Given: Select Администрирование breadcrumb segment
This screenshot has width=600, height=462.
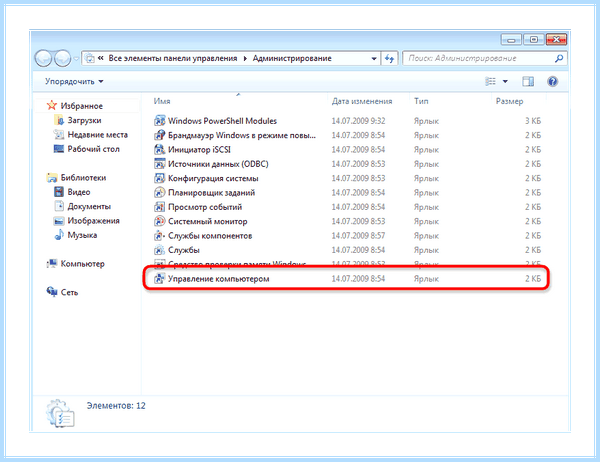Looking at the screenshot, I should tap(292, 58).
